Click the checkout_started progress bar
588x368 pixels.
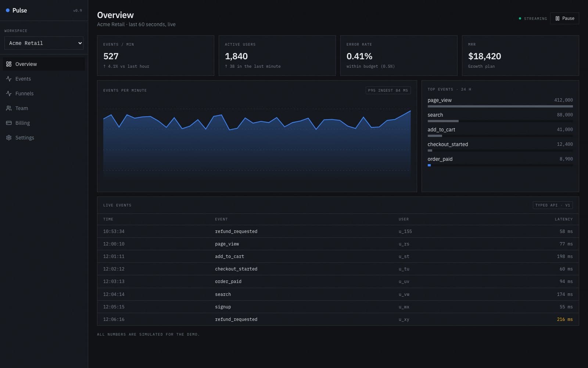click(x=500, y=151)
